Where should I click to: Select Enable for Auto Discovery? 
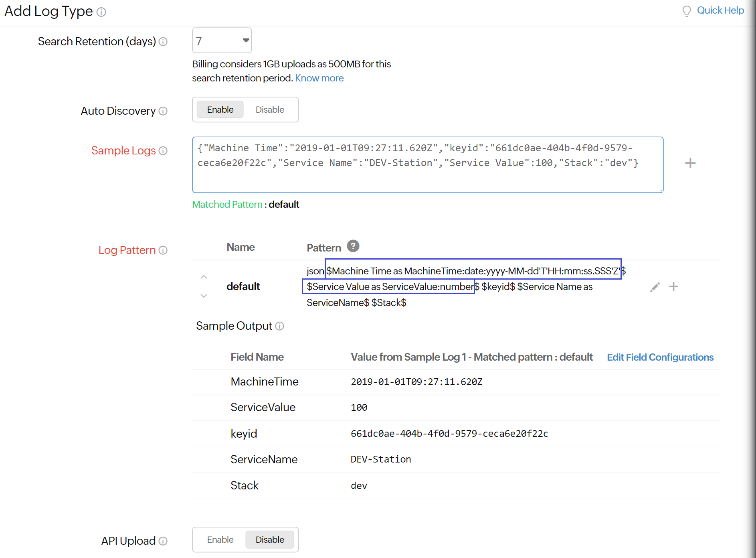pyautogui.click(x=220, y=109)
